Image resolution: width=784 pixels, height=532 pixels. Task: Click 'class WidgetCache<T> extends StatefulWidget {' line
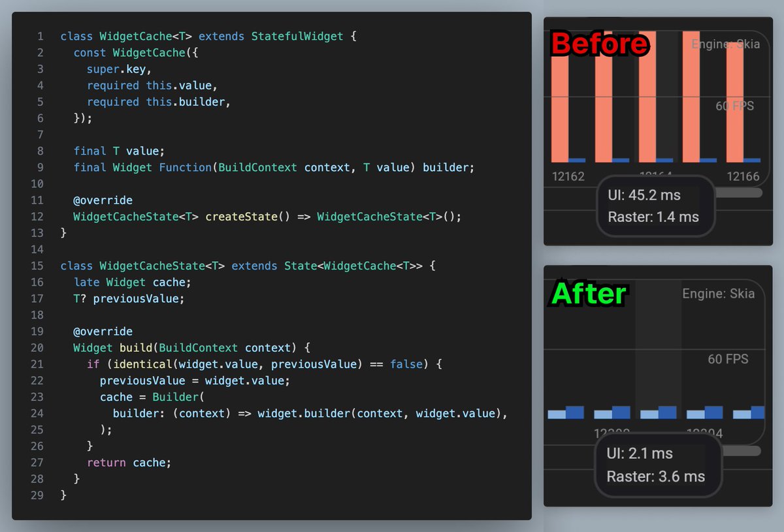pyautogui.click(x=208, y=36)
